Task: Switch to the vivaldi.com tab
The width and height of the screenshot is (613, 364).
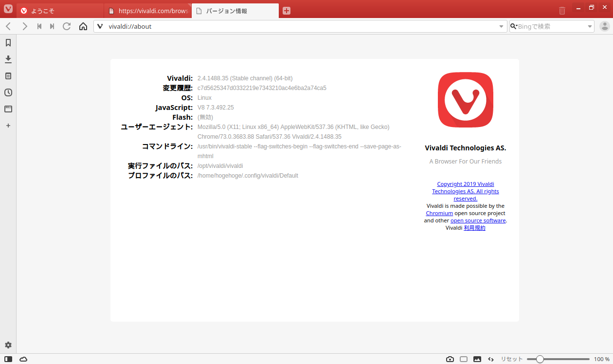Action: 148,11
